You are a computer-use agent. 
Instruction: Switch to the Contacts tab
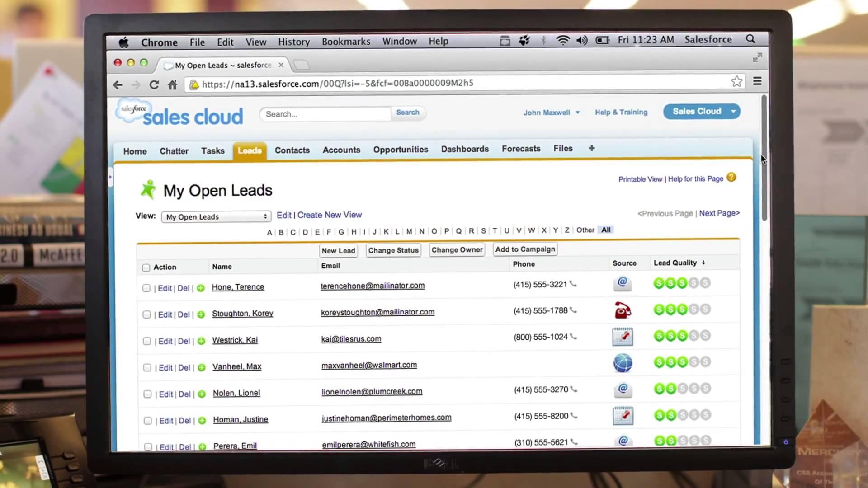tap(292, 150)
